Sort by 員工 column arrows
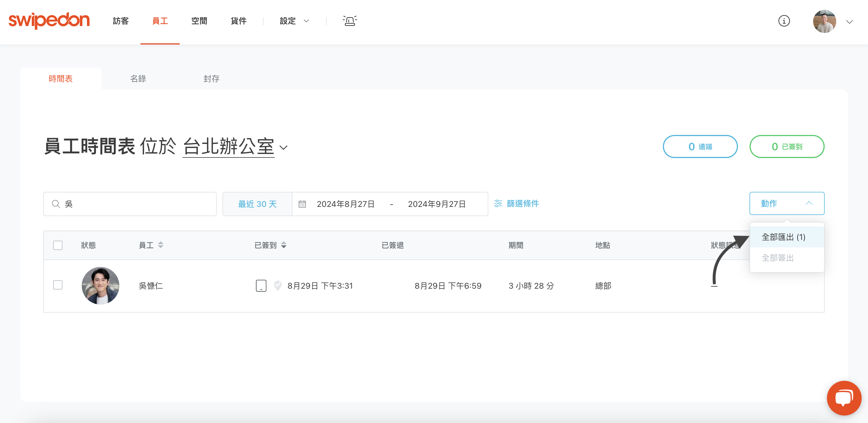This screenshot has width=868, height=423. pyautogui.click(x=160, y=245)
